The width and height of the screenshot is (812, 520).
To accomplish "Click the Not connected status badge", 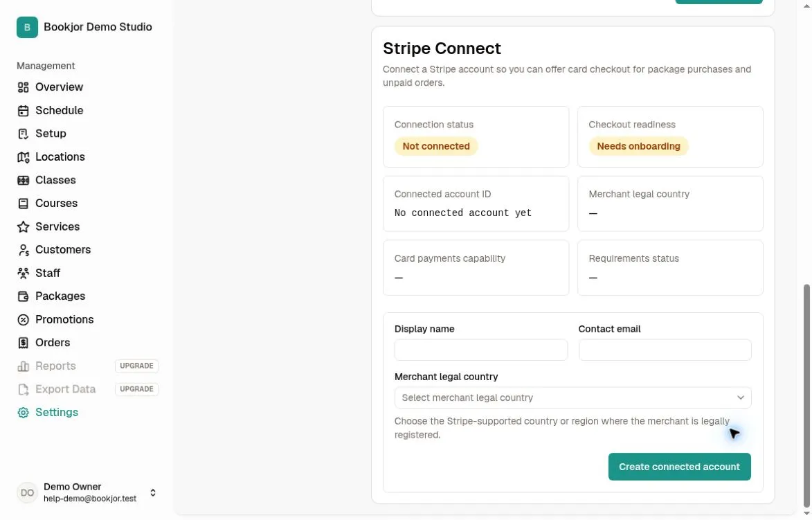I will coord(436,146).
